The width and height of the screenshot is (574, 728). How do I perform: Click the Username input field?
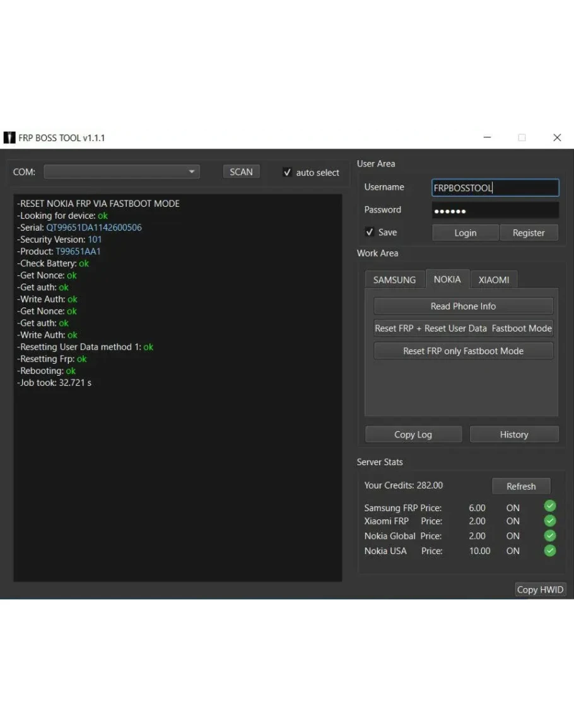[x=495, y=188]
